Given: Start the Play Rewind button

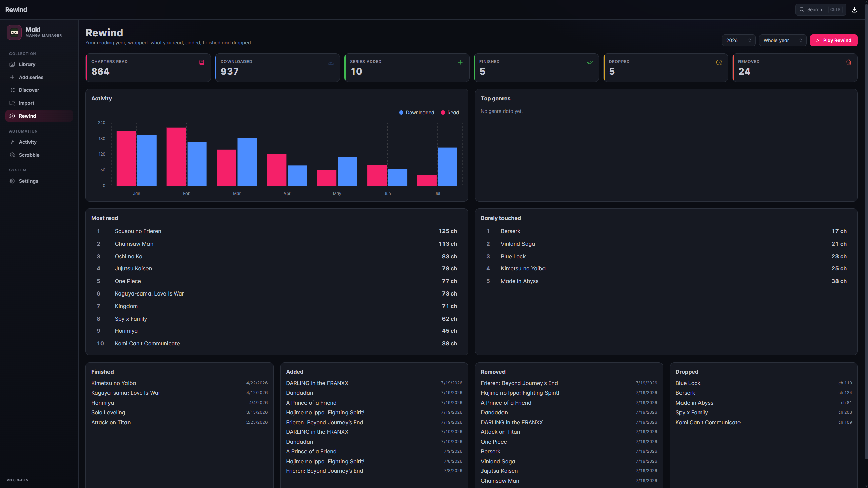Looking at the screenshot, I should 834,40.
